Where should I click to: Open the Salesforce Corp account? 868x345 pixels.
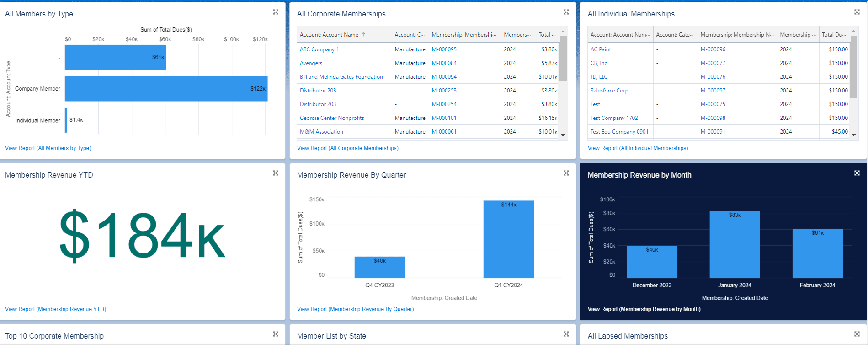point(609,91)
